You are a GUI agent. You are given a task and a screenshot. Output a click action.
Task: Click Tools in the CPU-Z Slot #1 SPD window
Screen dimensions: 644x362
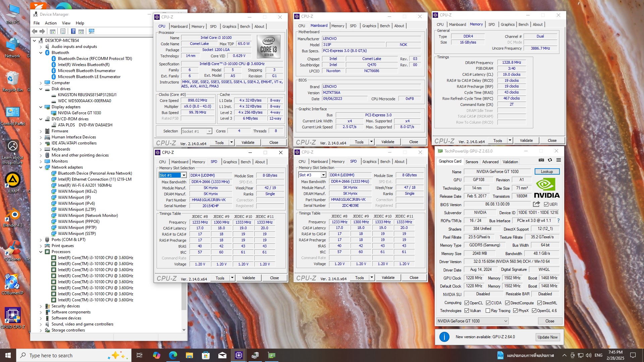[220, 278]
